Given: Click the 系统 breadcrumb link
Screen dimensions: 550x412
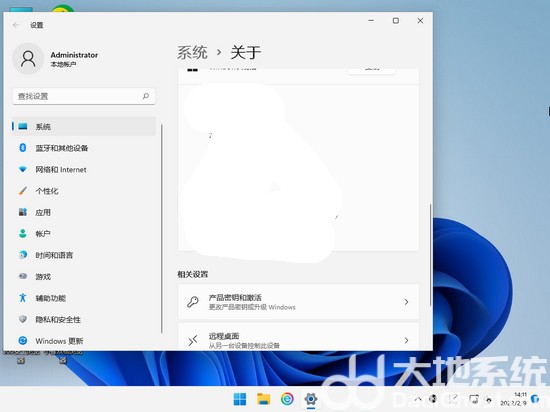Looking at the screenshot, I should (x=192, y=53).
